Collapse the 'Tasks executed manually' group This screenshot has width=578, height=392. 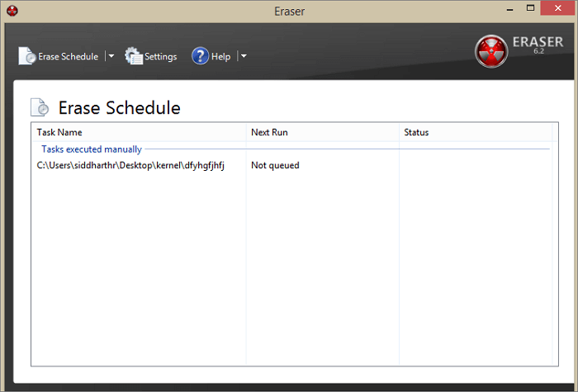(92, 149)
